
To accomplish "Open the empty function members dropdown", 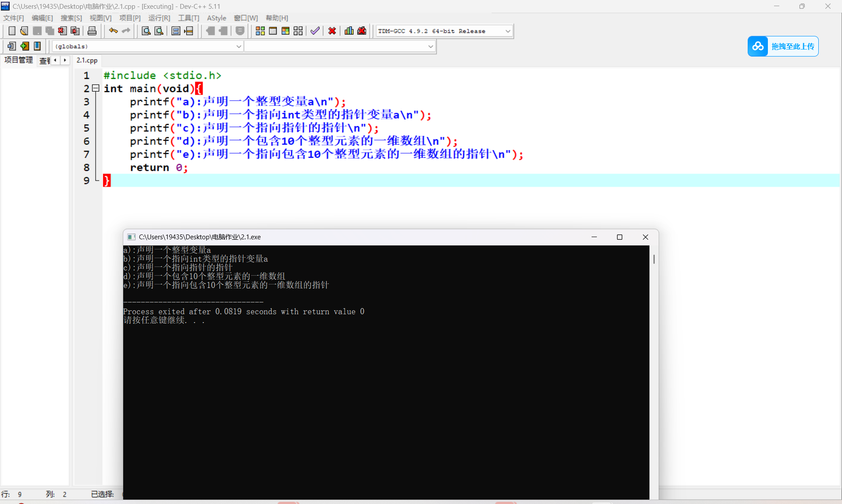I will (x=430, y=46).
